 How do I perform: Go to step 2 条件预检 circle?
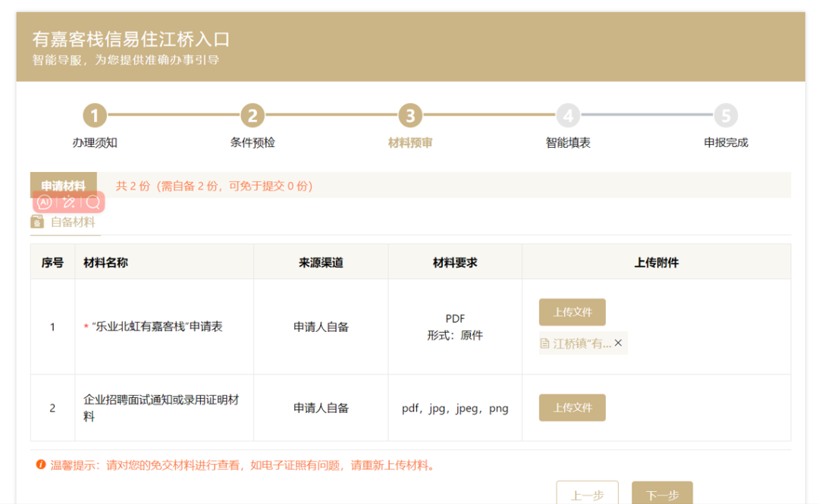coord(253,115)
